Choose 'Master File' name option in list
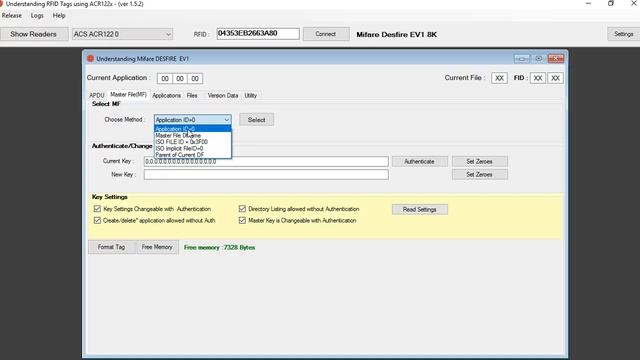 coord(193,136)
